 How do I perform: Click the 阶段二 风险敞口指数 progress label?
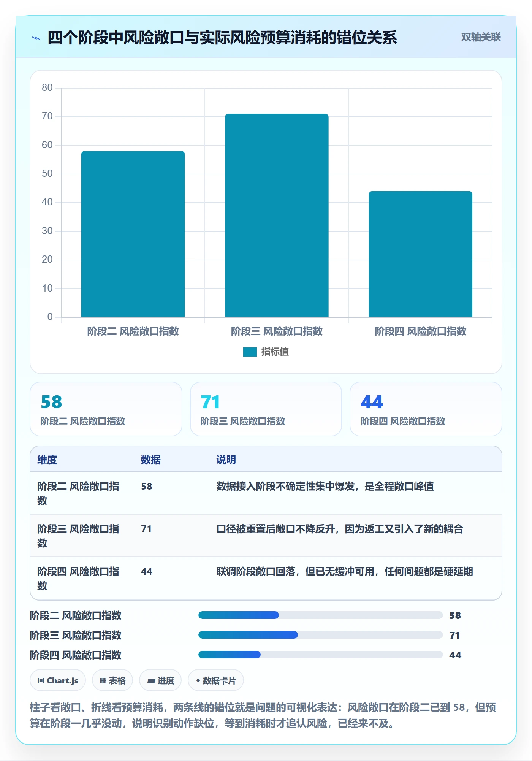pos(76,615)
